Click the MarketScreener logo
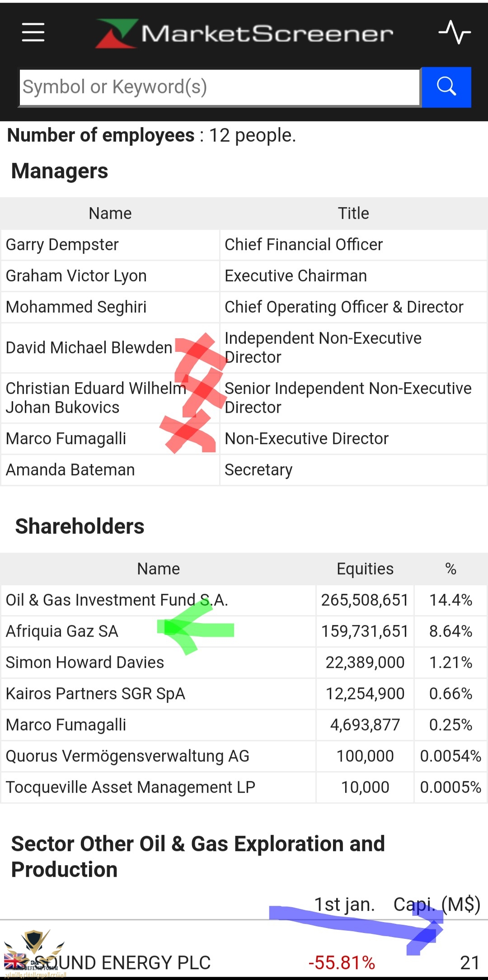The image size is (488, 980). pyautogui.click(x=244, y=33)
